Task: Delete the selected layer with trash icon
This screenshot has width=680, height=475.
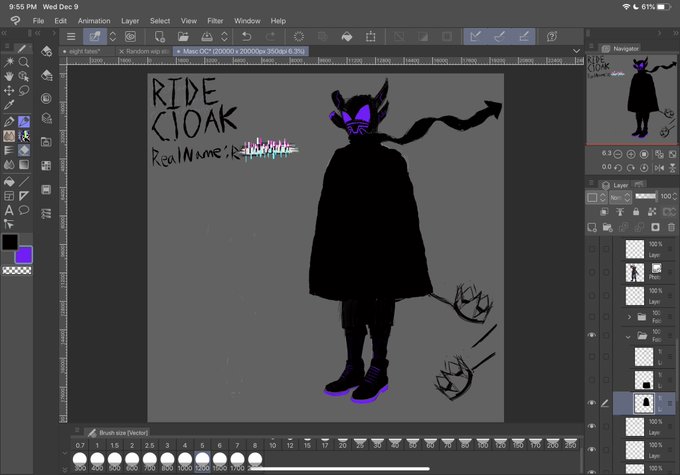Action: [x=671, y=227]
